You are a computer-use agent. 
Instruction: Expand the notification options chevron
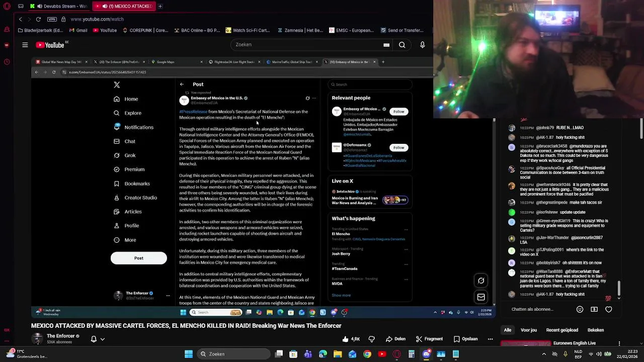103,339
